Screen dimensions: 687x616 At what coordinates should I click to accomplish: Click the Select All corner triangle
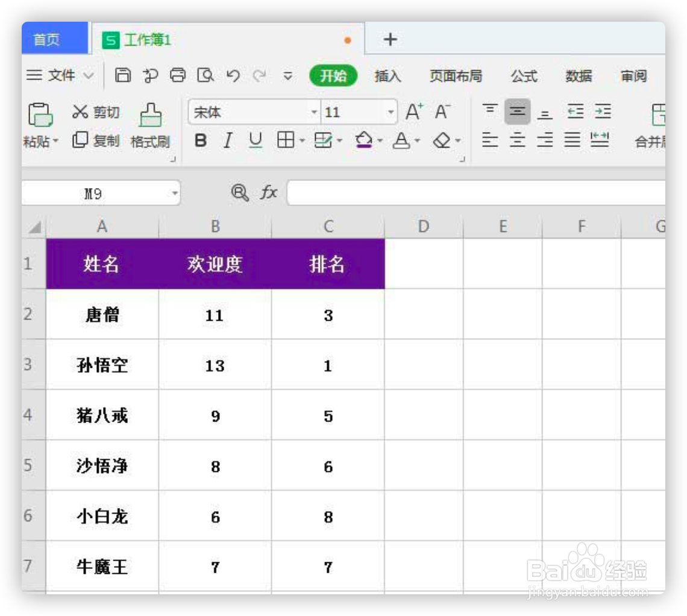click(x=34, y=227)
